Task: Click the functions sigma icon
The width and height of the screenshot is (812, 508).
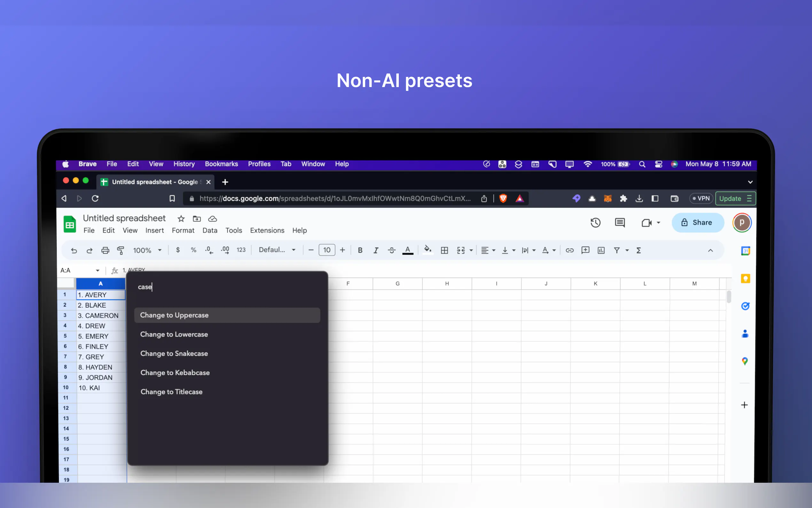Action: tap(638, 250)
